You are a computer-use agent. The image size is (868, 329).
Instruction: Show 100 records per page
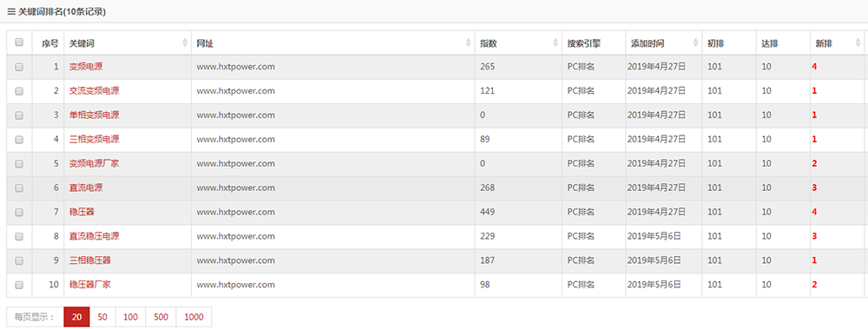coord(131,318)
